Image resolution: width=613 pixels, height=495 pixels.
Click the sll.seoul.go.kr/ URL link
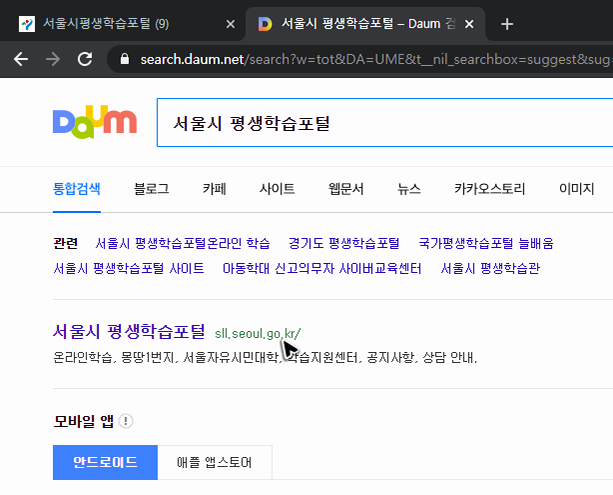coord(258,334)
